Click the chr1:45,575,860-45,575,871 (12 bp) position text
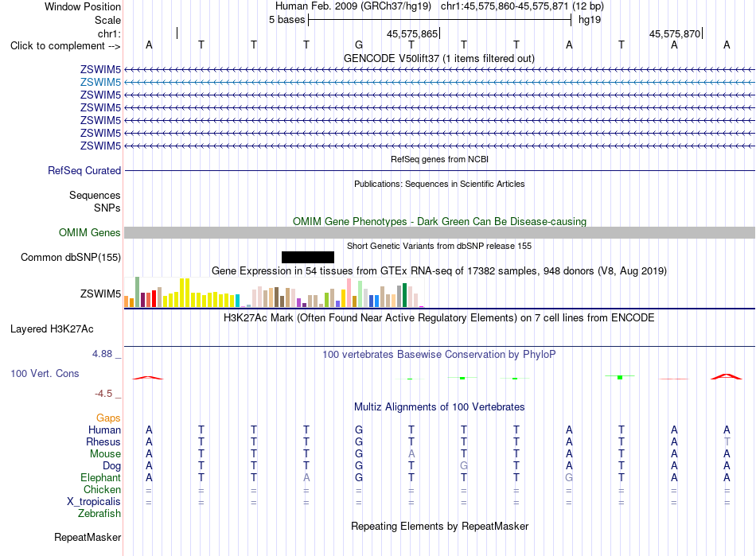 coord(522,6)
